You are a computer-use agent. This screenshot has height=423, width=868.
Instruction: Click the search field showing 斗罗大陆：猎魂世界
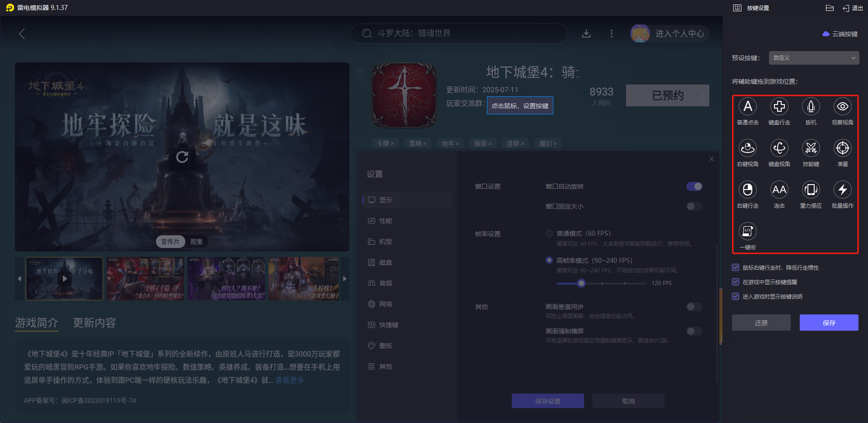coord(459,33)
